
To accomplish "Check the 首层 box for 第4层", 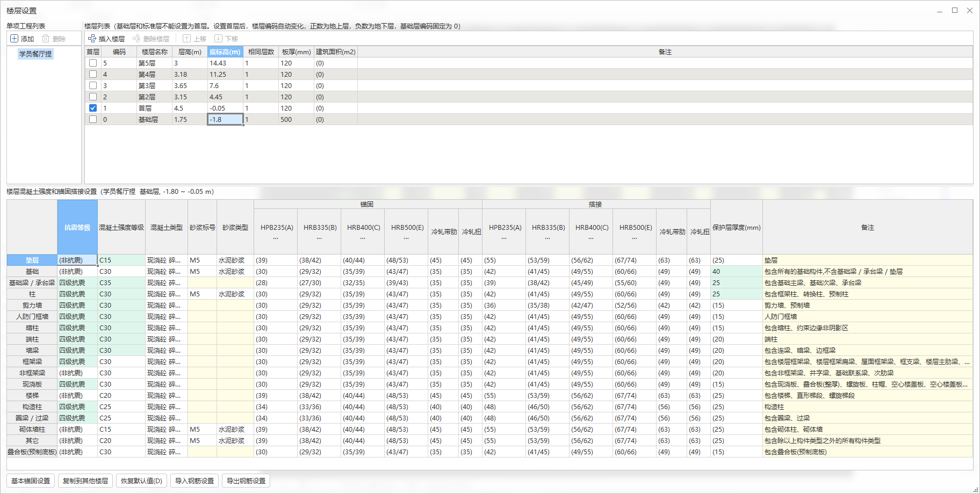I will pos(93,74).
